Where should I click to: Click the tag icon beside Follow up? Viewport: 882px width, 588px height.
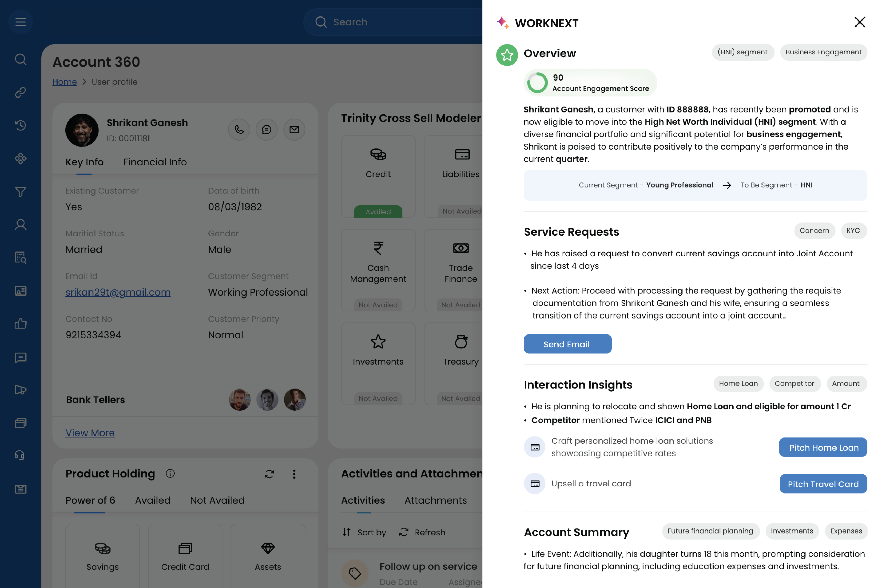click(355, 573)
